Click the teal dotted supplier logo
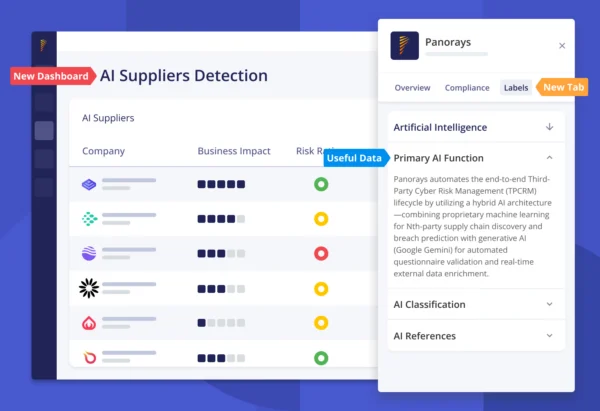Viewport: 600px width, 411px height. click(90, 219)
